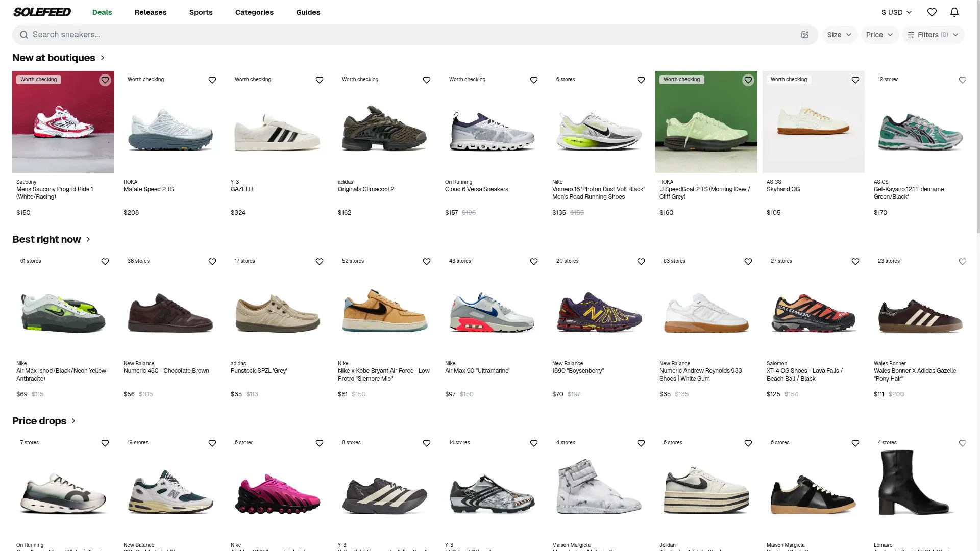Image resolution: width=980 pixels, height=551 pixels.
Task: Heart the On Running 7 stores item
Action: coord(105,443)
